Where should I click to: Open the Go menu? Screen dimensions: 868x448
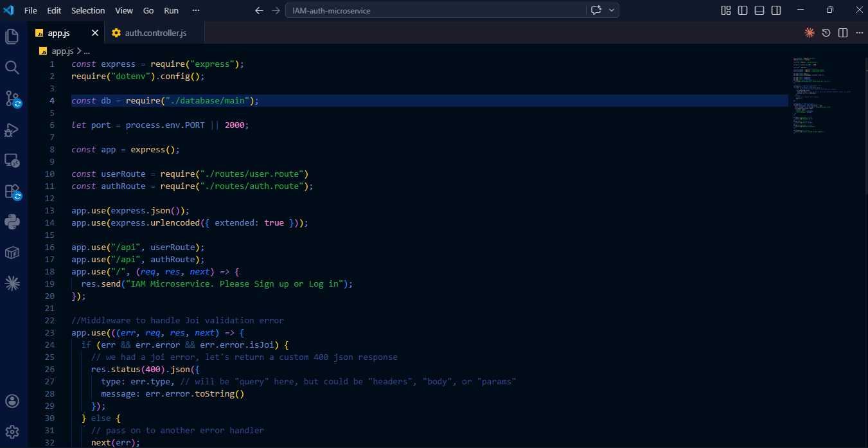[148, 10]
